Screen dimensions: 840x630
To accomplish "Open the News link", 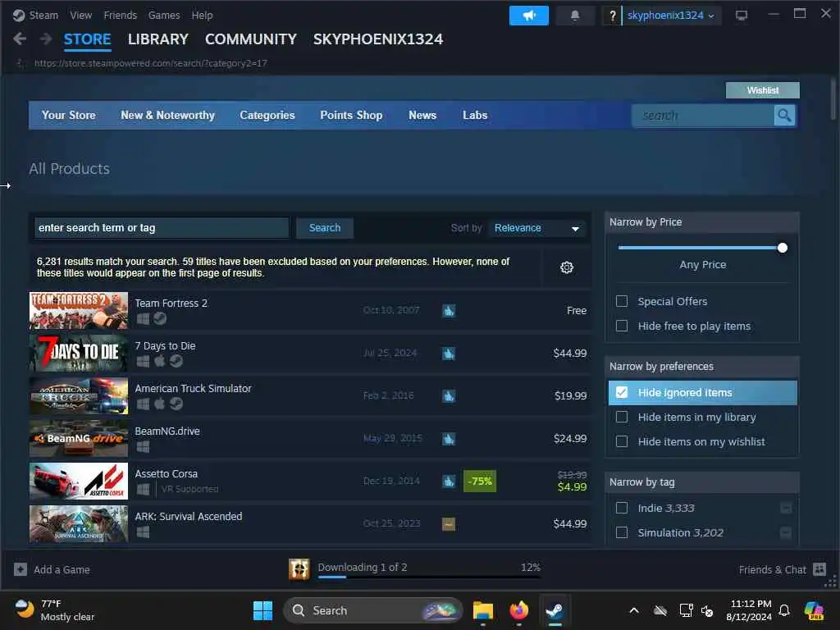I will click(x=422, y=115).
